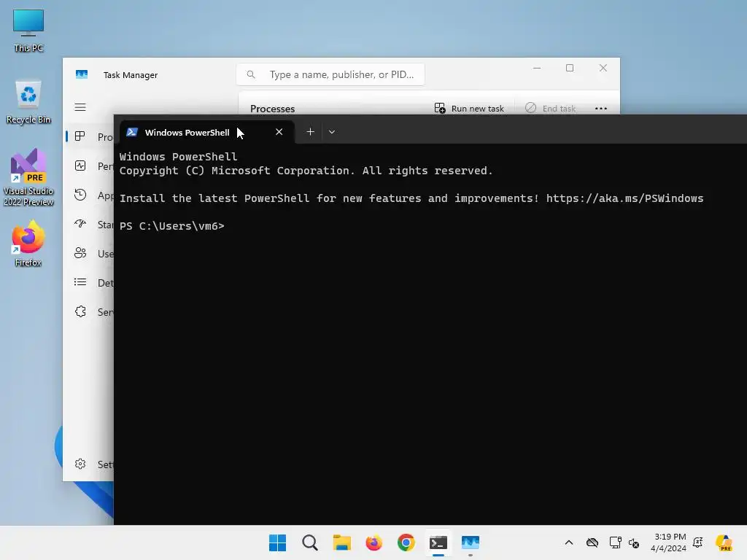Open the Windows Start menu
Screen dimensions: 747x560
click(x=277, y=542)
